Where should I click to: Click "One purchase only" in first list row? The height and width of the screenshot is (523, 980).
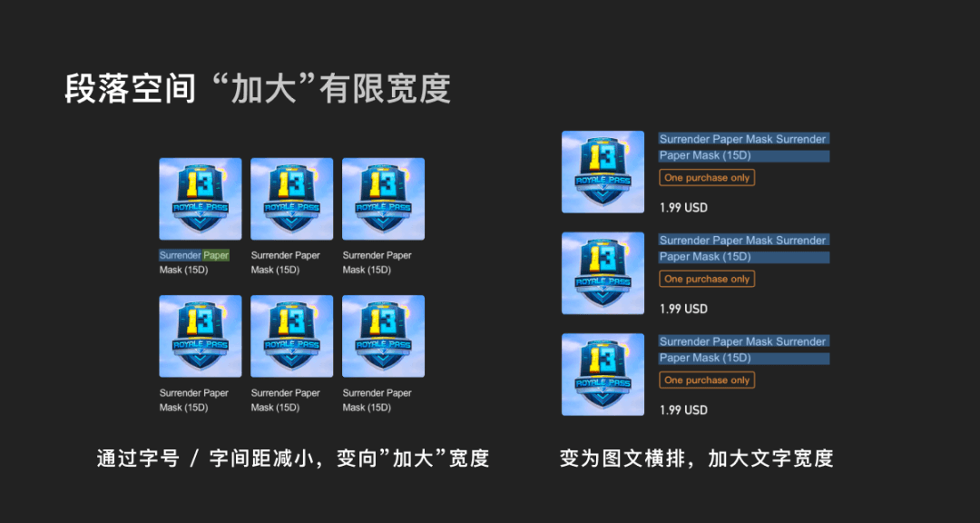tap(707, 178)
